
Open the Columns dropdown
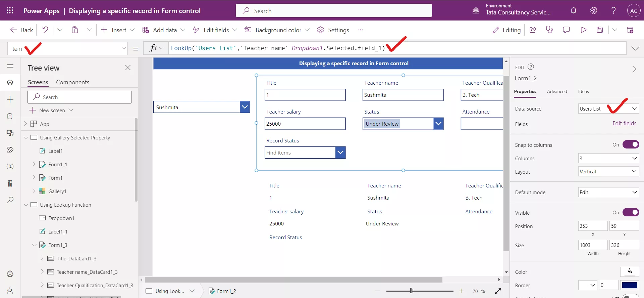(608, 158)
